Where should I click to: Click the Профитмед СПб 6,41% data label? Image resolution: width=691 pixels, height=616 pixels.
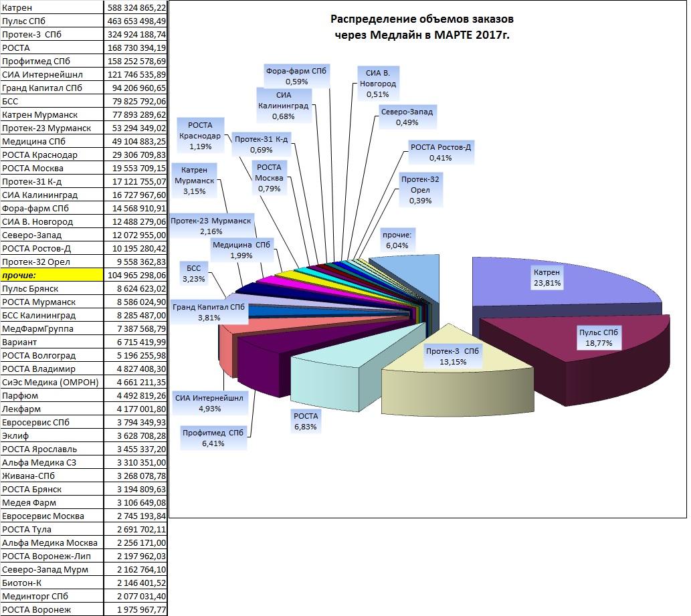[x=213, y=438]
